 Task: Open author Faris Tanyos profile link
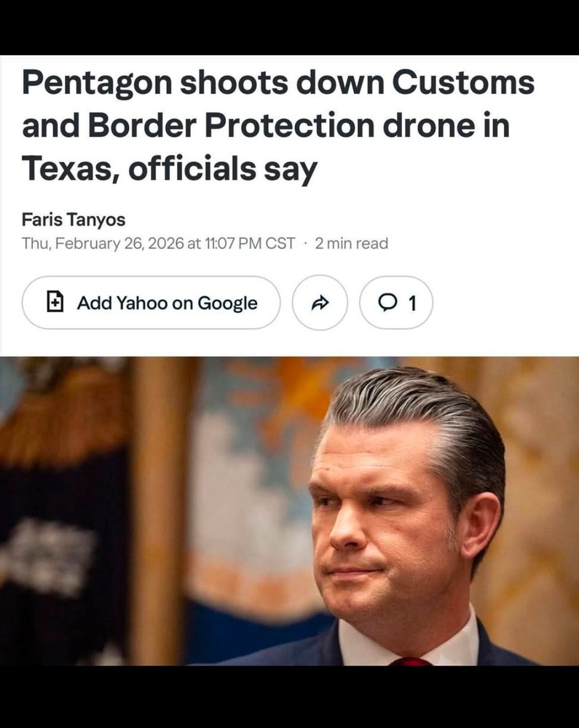pyautogui.click(x=74, y=220)
